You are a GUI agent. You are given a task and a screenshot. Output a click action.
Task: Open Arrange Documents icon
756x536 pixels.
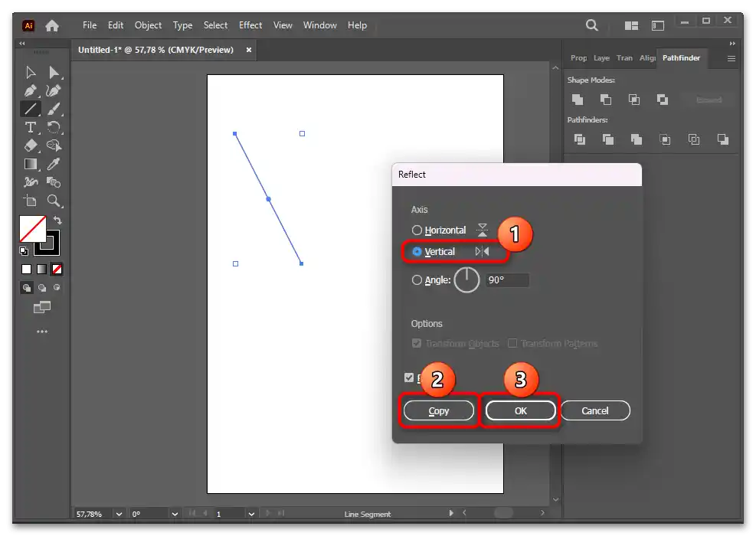(x=631, y=25)
